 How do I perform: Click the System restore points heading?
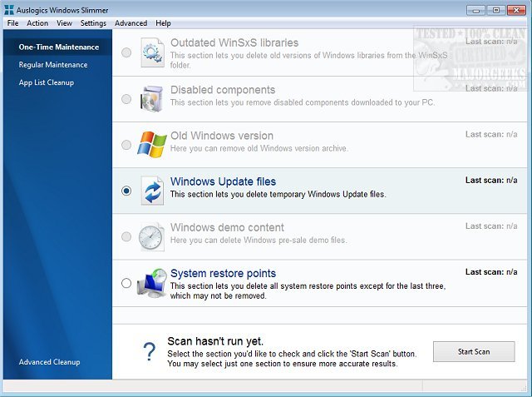[x=223, y=273]
